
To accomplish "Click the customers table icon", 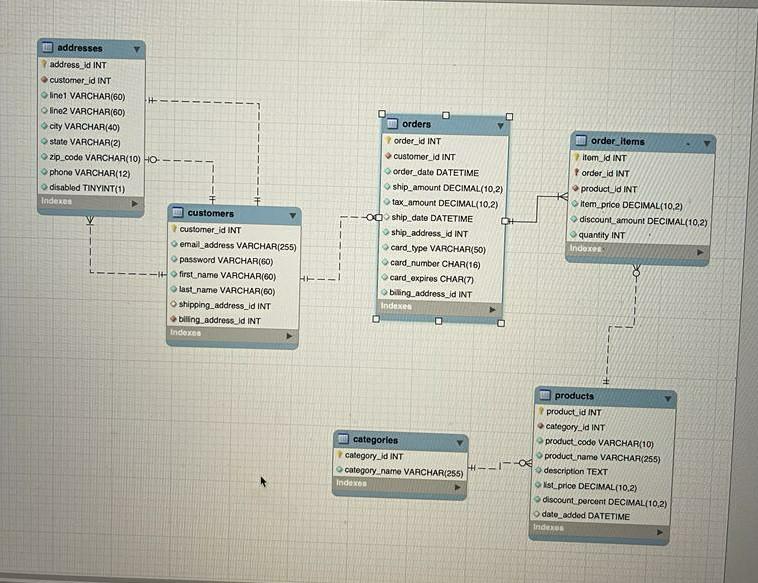I will [177, 212].
